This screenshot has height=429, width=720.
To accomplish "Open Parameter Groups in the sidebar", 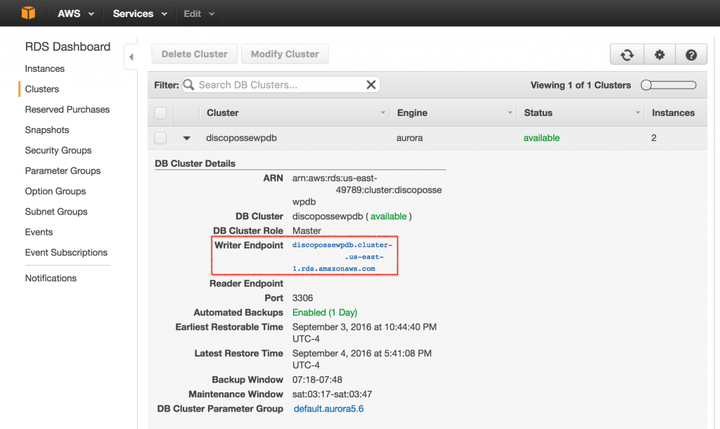I will pos(62,171).
